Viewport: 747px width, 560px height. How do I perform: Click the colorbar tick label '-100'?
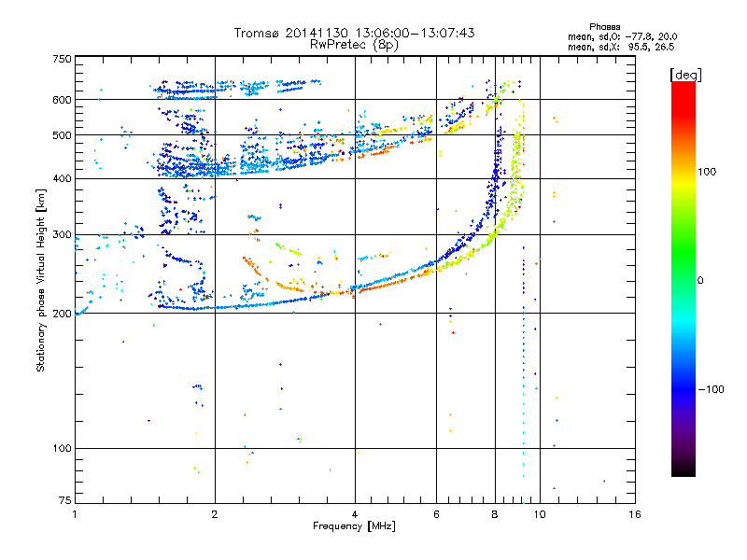(711, 389)
